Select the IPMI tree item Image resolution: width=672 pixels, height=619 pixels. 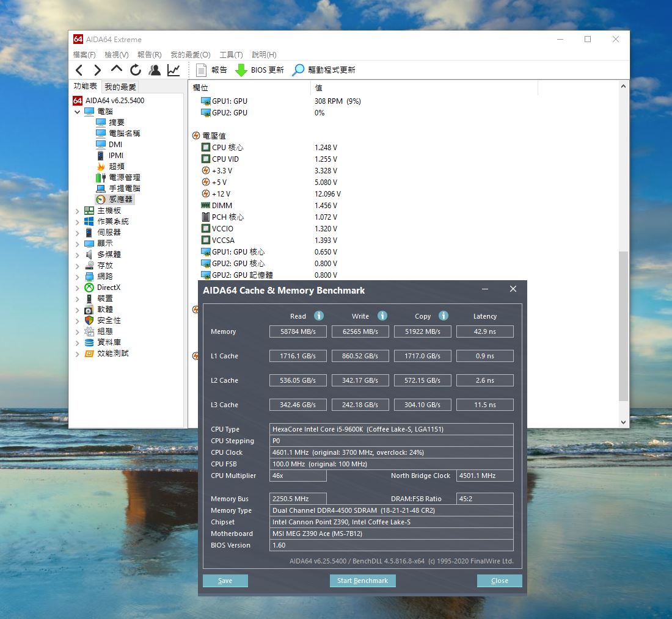coord(110,156)
